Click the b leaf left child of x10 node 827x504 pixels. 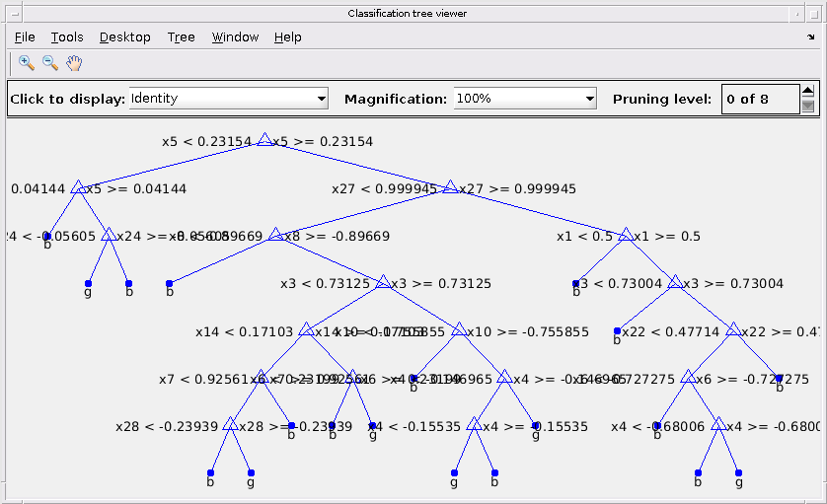[x=413, y=379]
